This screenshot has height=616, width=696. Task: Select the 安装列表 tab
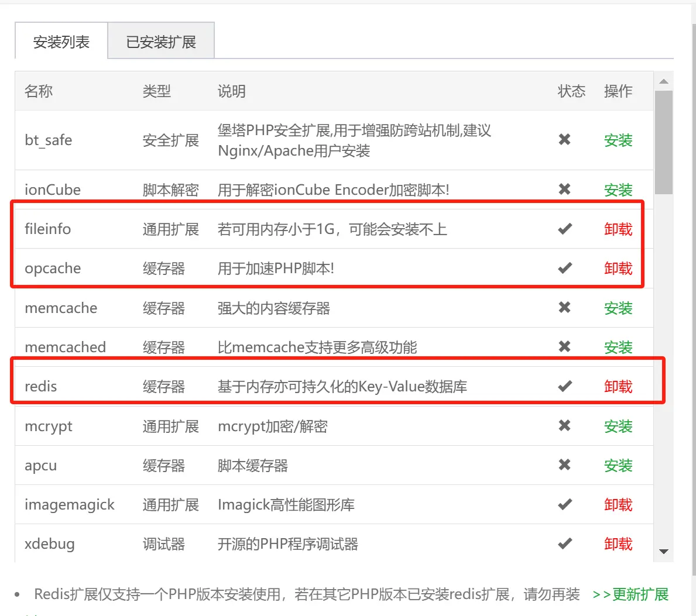coord(61,42)
